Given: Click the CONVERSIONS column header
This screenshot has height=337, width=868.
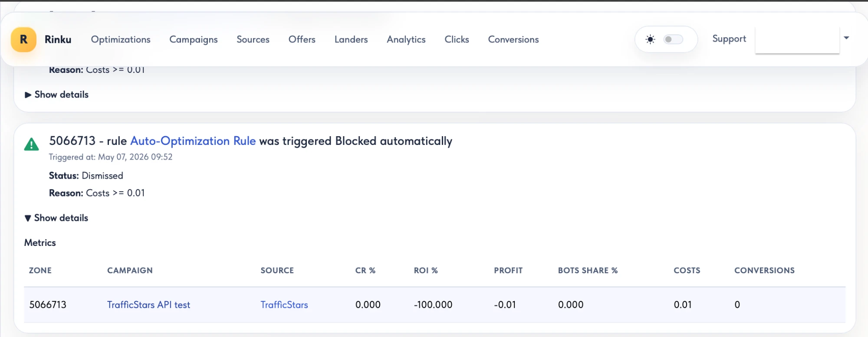Looking at the screenshot, I should click(x=764, y=270).
